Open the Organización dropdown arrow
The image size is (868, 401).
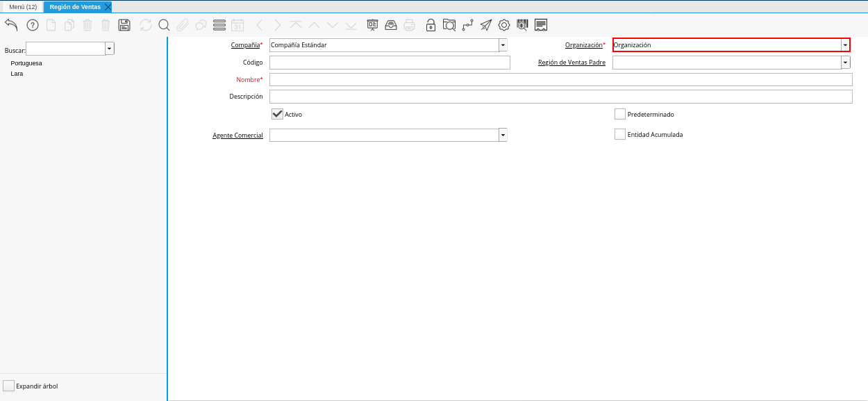845,45
